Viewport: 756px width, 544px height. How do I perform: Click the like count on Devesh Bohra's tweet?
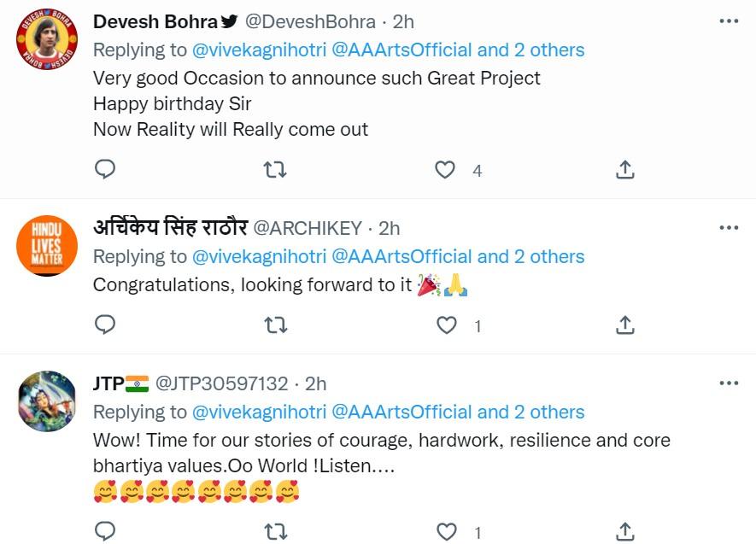(x=477, y=170)
